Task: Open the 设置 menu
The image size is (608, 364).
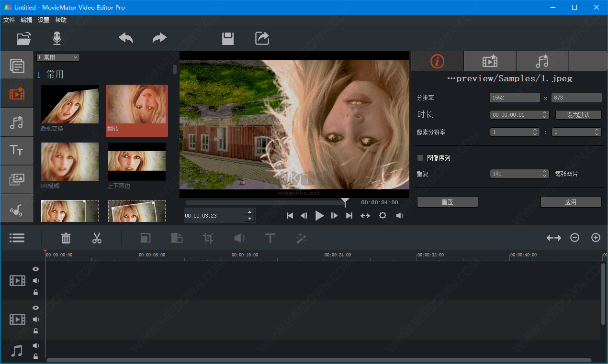Action: coord(43,20)
